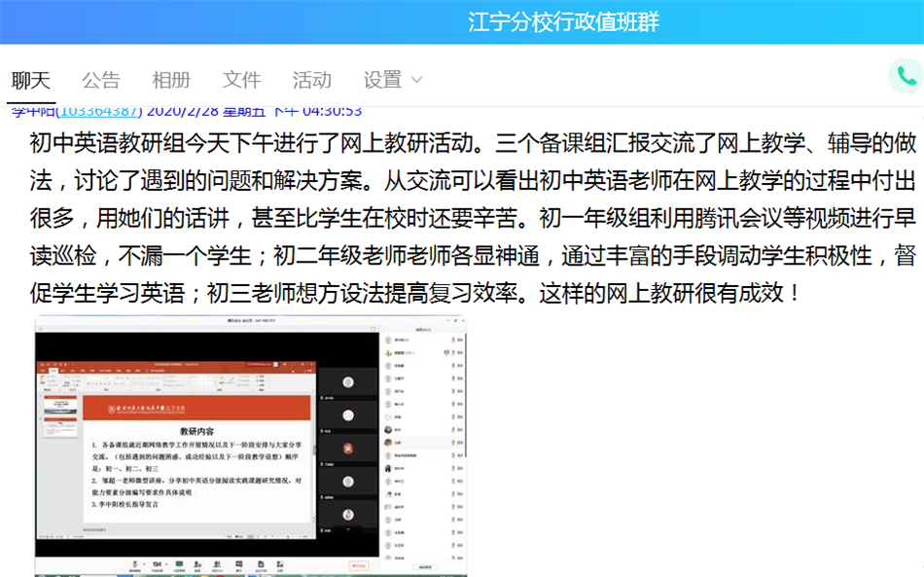924x577 pixels.
Task: Click the meeting documents icon in meeting toolbar
Action: tap(261, 564)
